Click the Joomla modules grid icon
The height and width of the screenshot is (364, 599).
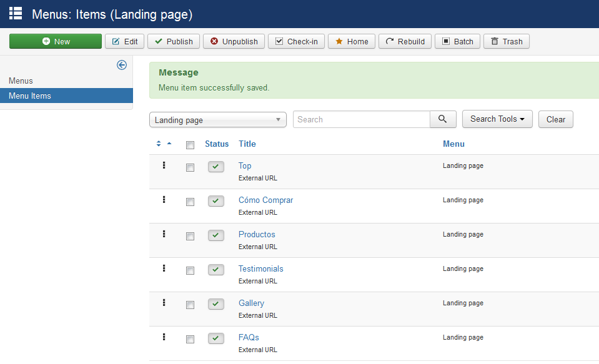(x=15, y=13)
